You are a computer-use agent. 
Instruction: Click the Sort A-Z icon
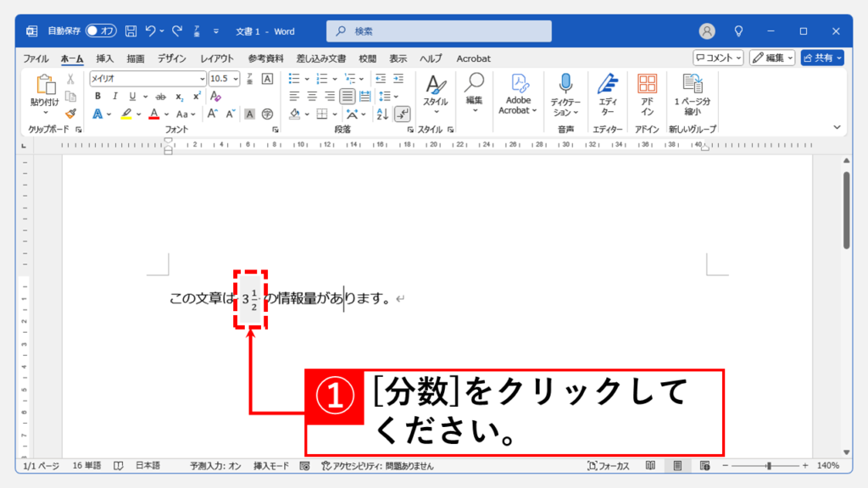pos(382,114)
